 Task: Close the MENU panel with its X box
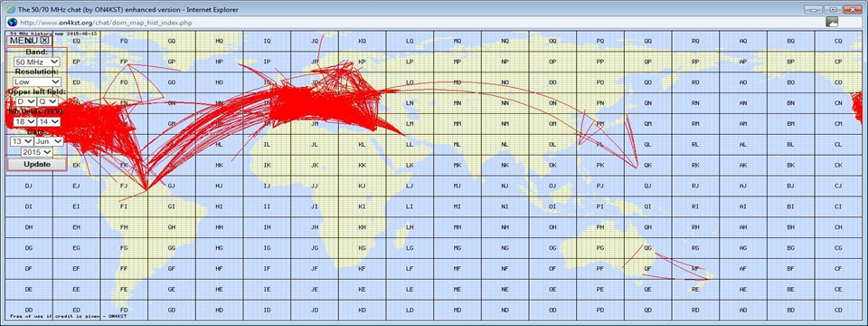pyautogui.click(x=45, y=41)
